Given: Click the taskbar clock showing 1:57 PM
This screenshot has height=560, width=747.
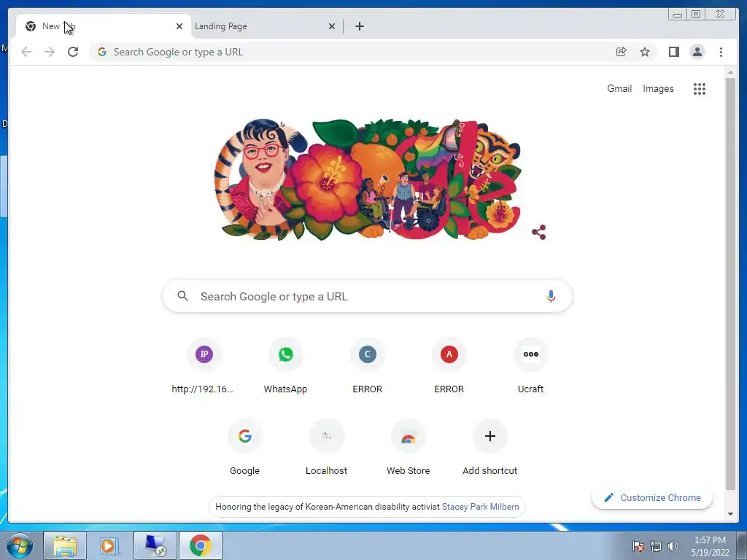Looking at the screenshot, I should [x=710, y=546].
